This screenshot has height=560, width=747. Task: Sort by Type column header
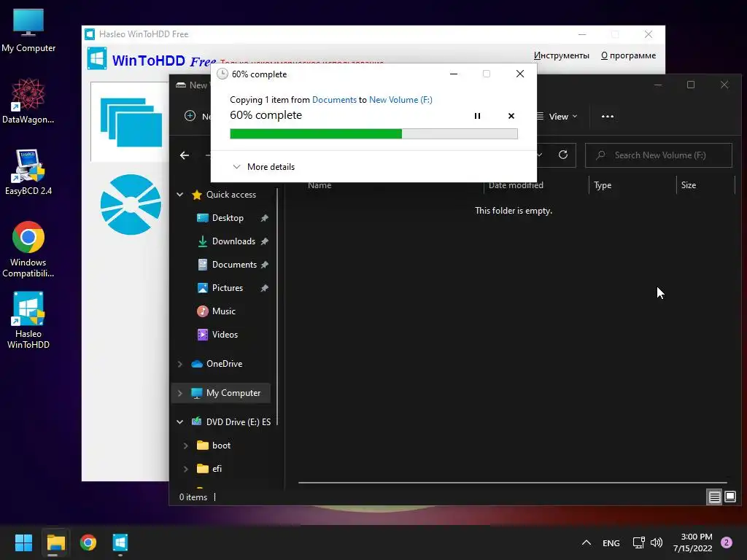point(603,185)
